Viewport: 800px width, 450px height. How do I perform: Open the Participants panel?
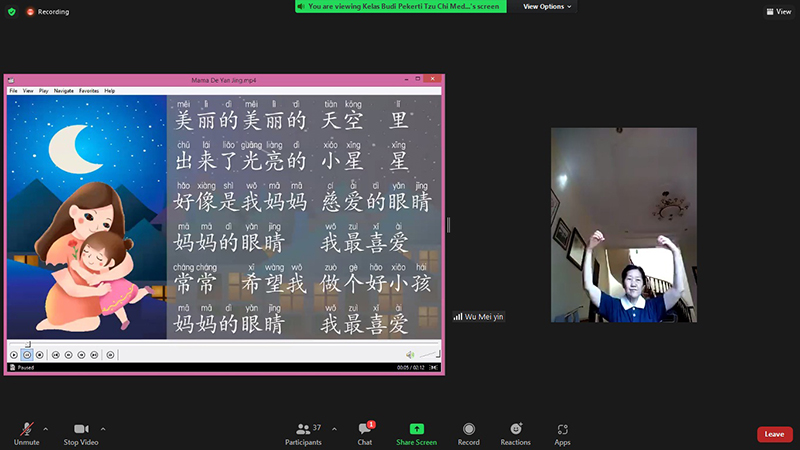point(302,429)
